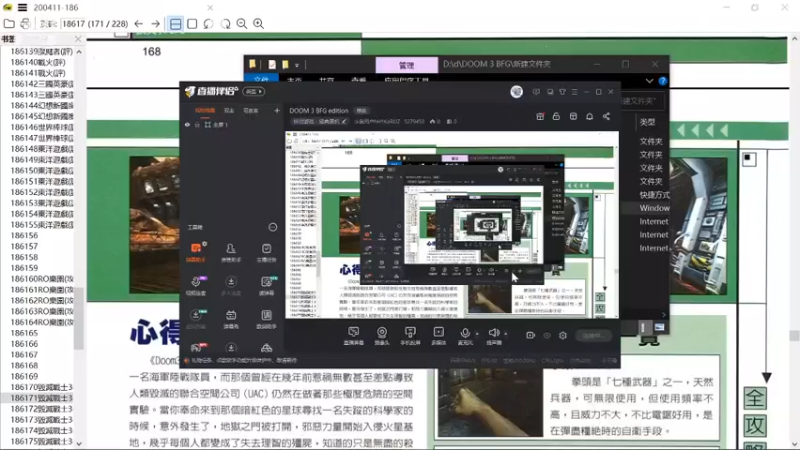Open the 弹幕秀 TV-shaped tool
Viewport: 800px width, 450px height.
tap(231, 318)
